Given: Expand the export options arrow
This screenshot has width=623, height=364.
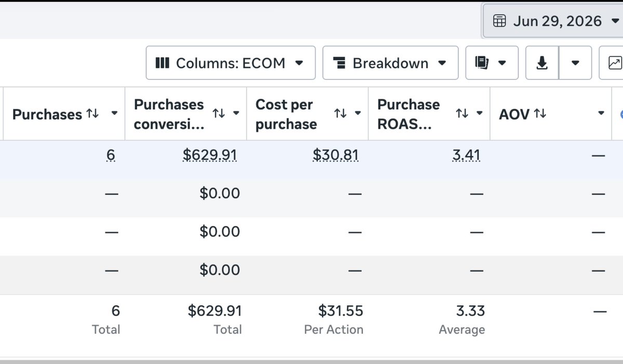Looking at the screenshot, I should (x=575, y=63).
